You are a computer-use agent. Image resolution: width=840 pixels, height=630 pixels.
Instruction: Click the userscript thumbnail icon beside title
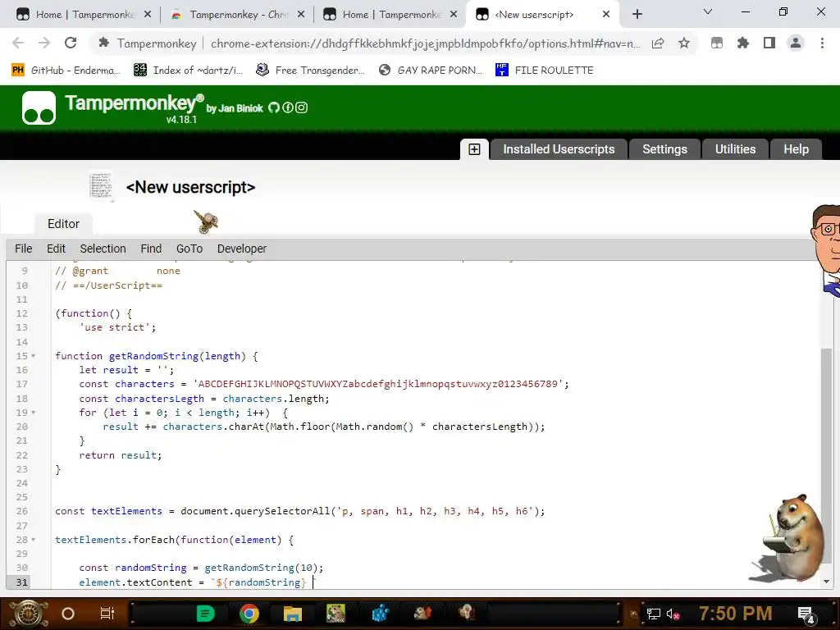pyautogui.click(x=101, y=186)
